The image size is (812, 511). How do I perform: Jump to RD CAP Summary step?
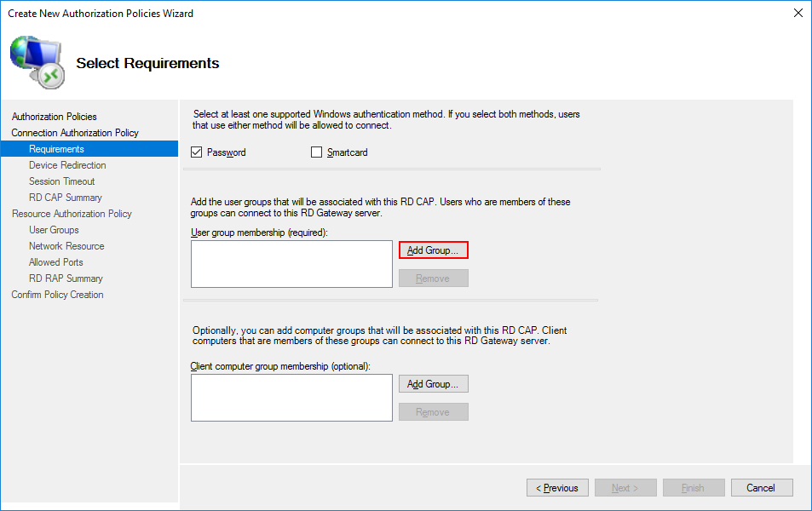[65, 198]
